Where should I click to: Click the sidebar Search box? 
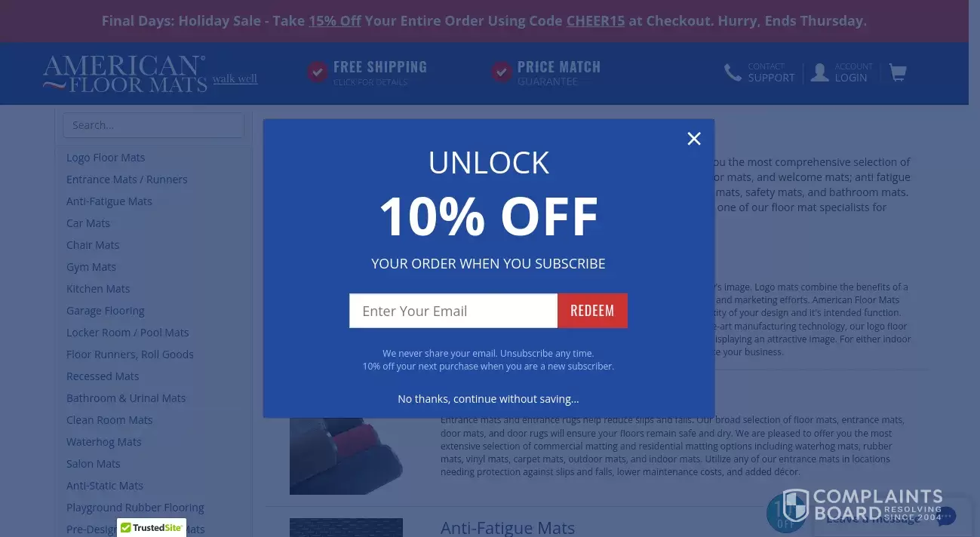click(x=153, y=125)
